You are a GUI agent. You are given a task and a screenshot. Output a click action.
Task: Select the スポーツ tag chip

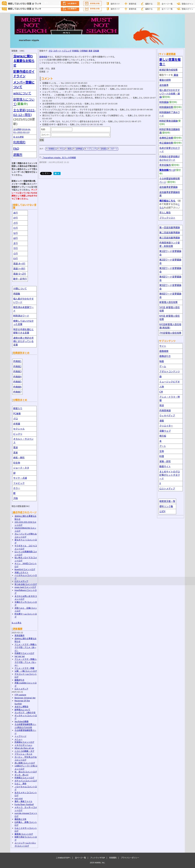[x=113, y=149]
